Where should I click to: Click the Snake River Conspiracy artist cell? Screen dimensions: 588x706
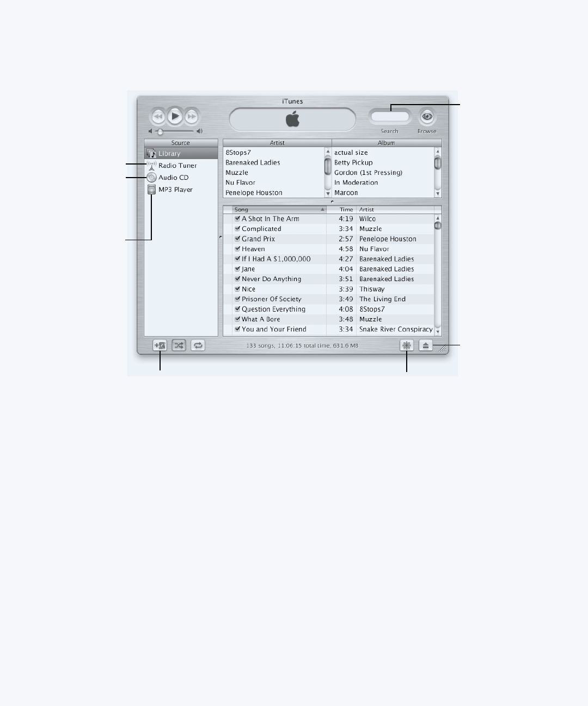[396, 329]
